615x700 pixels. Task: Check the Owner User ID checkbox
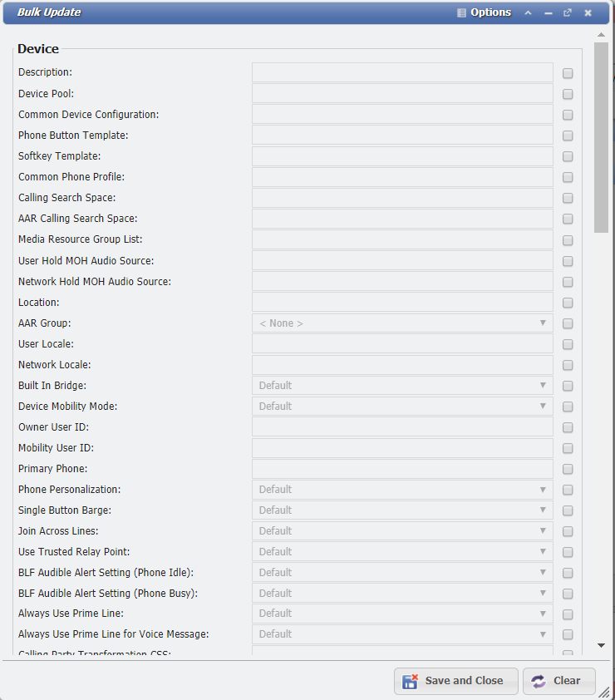[x=568, y=427]
